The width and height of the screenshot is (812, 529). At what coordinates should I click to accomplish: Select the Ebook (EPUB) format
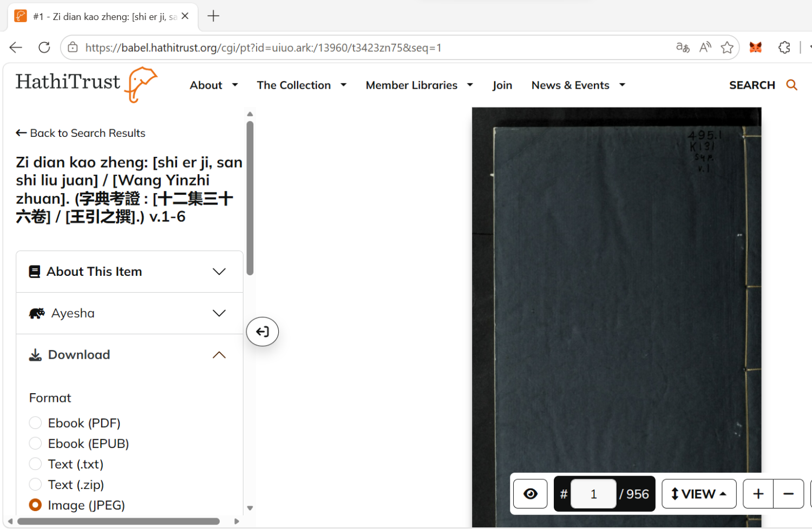click(35, 444)
